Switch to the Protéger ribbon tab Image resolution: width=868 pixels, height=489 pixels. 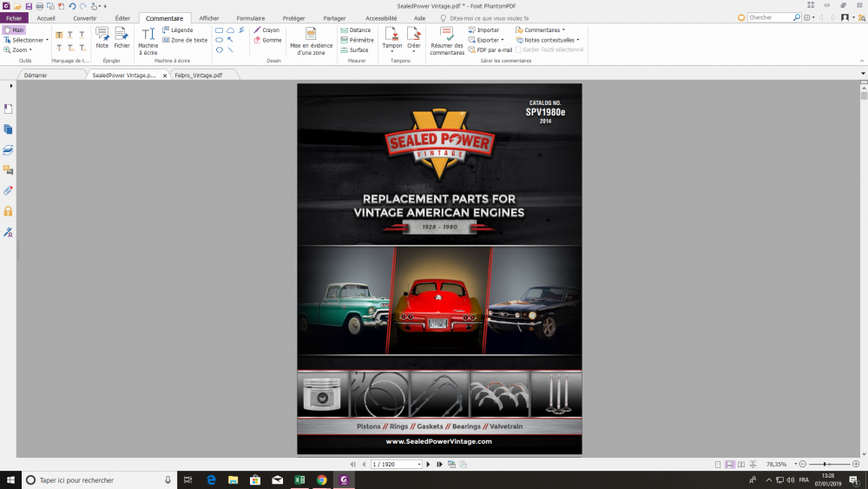click(293, 18)
